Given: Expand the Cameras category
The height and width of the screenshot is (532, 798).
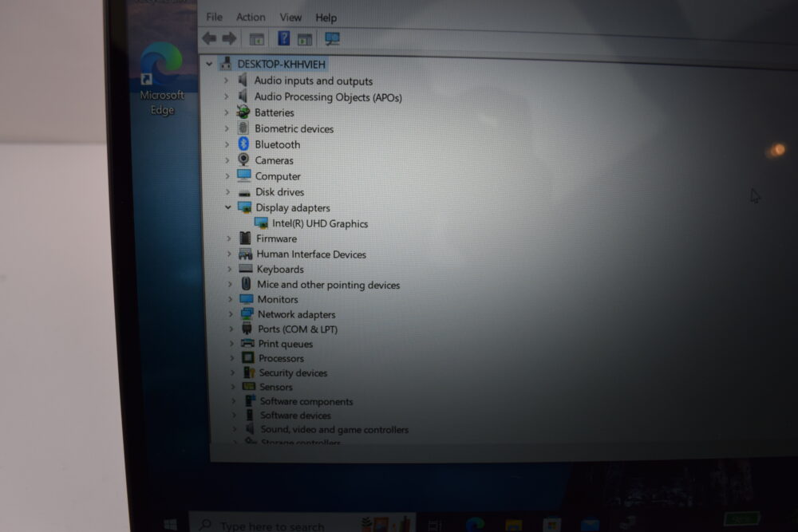Looking at the screenshot, I should [227, 160].
